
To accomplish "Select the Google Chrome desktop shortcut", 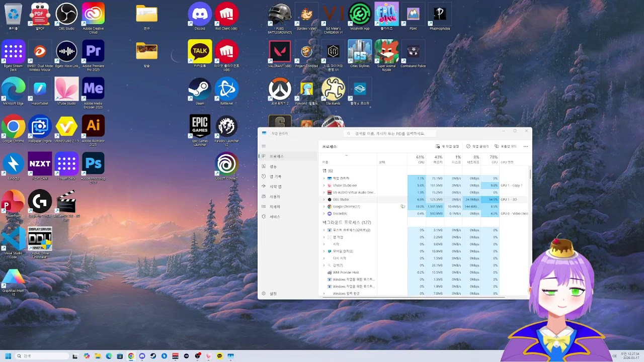I will click(x=13, y=129).
